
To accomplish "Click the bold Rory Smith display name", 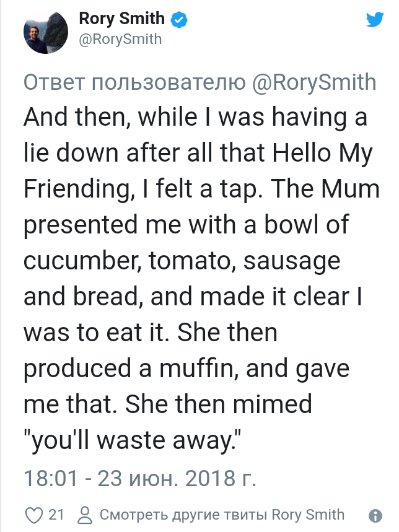I will (121, 19).
